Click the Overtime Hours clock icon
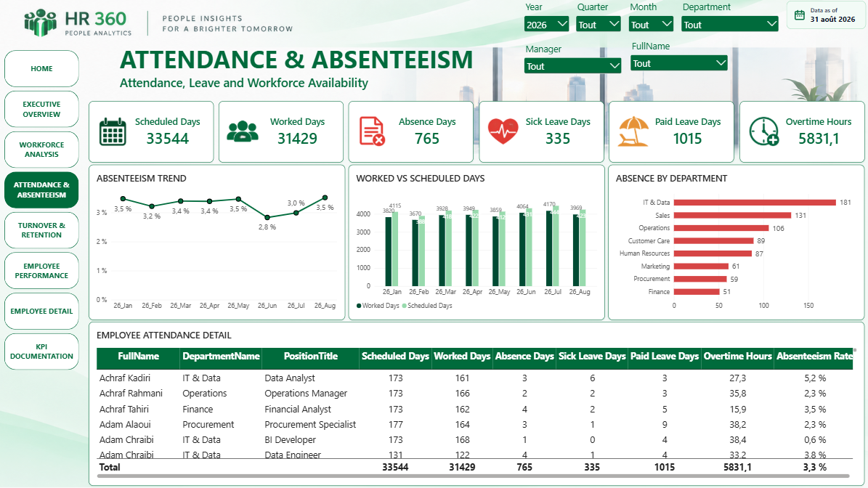 coord(763,131)
